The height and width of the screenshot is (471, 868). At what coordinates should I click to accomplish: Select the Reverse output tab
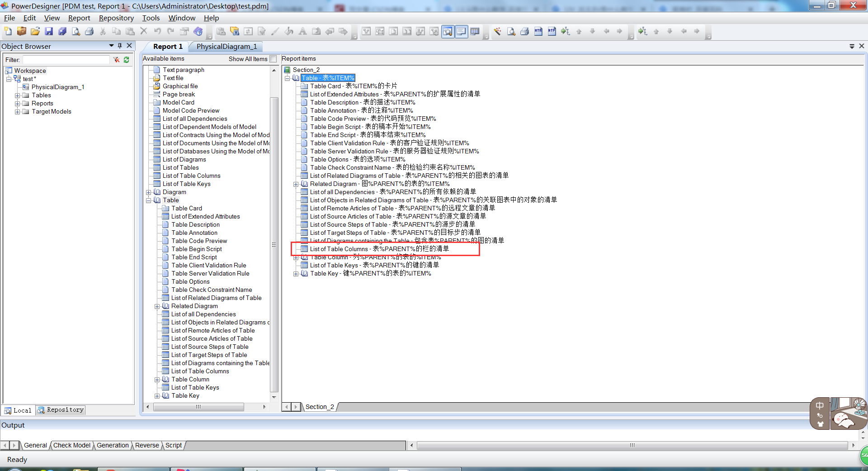[147, 445]
